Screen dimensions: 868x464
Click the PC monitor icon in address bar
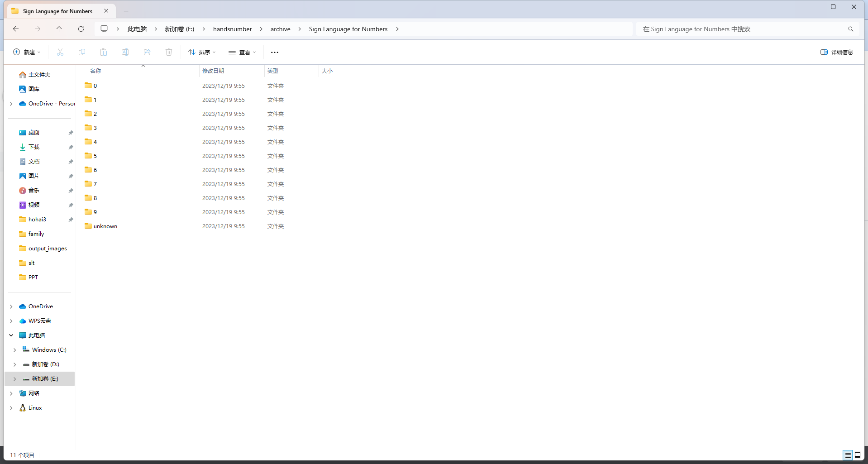[x=104, y=29]
